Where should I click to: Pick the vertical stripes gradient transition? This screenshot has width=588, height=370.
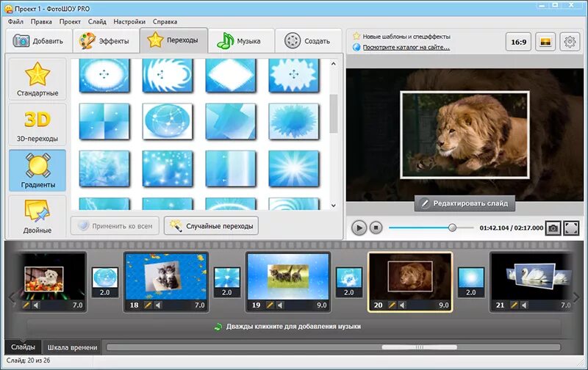pyautogui.click(x=231, y=169)
